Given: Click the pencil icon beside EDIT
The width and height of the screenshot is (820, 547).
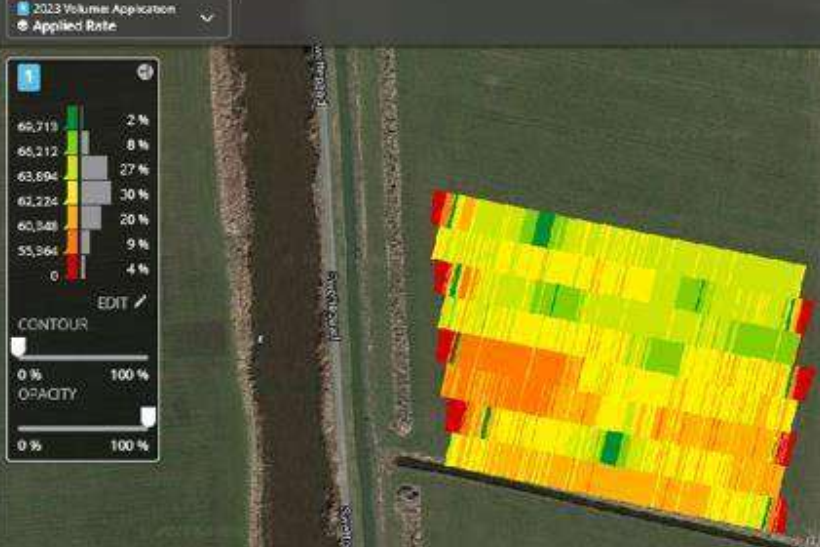Looking at the screenshot, I should [x=141, y=300].
